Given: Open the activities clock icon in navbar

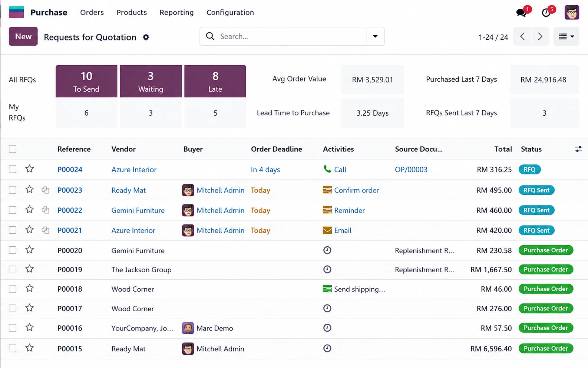Looking at the screenshot, I should point(546,13).
